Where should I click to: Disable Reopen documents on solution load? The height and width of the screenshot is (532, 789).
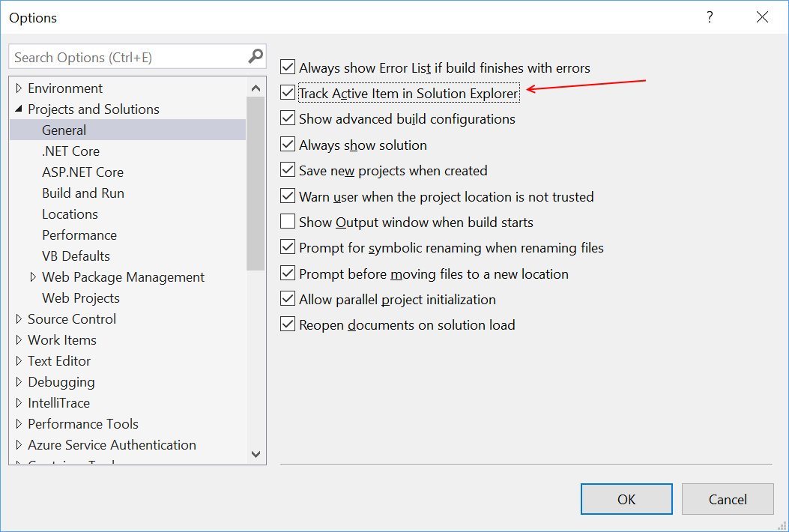tap(288, 325)
